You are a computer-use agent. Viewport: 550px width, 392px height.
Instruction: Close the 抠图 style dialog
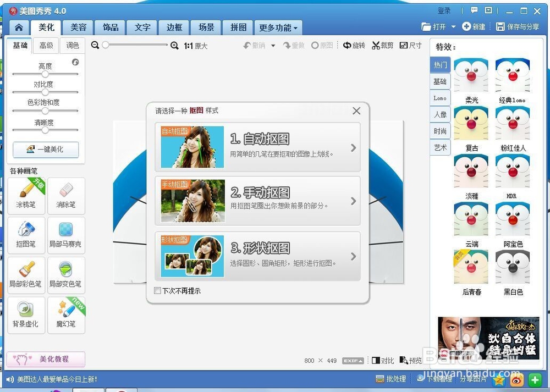click(356, 111)
